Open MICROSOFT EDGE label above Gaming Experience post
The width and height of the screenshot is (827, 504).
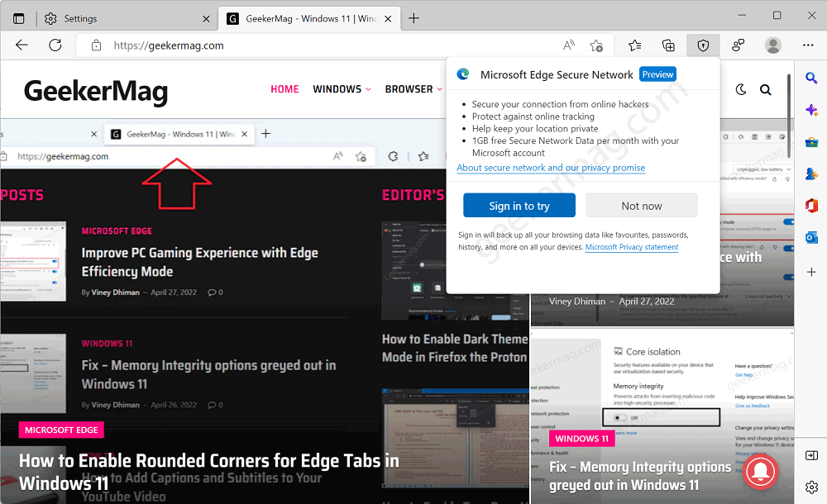pyautogui.click(x=117, y=231)
